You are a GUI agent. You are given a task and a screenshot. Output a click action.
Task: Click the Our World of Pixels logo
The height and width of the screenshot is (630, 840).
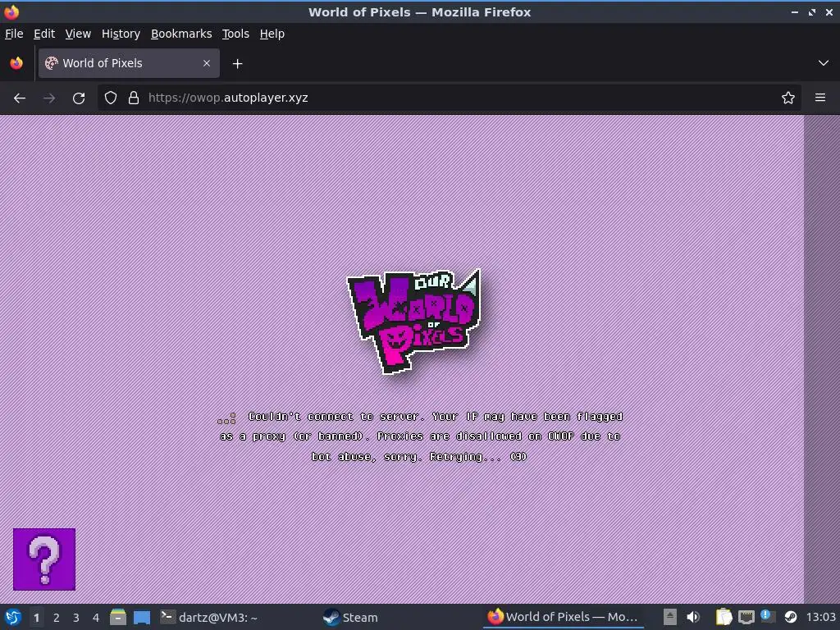pyautogui.click(x=414, y=321)
